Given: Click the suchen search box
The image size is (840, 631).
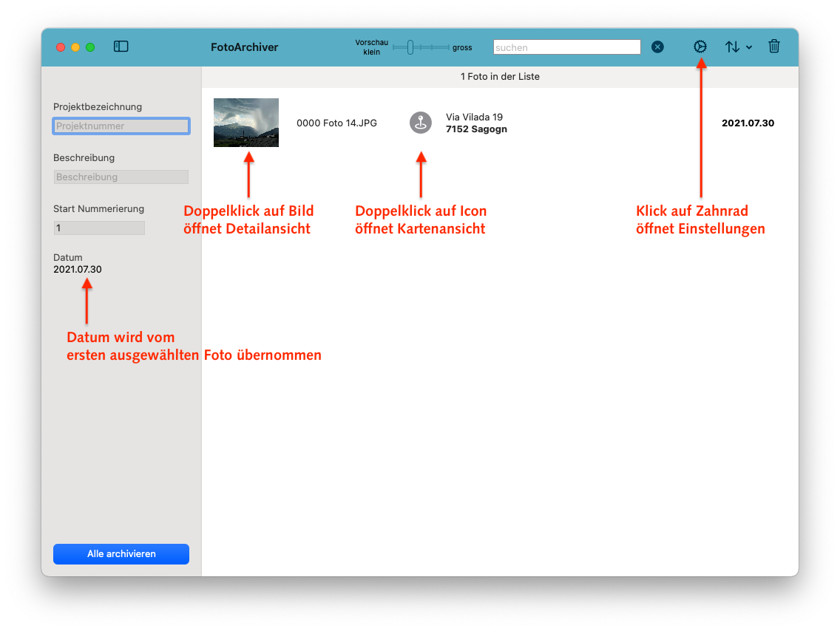Looking at the screenshot, I should pyautogui.click(x=566, y=47).
